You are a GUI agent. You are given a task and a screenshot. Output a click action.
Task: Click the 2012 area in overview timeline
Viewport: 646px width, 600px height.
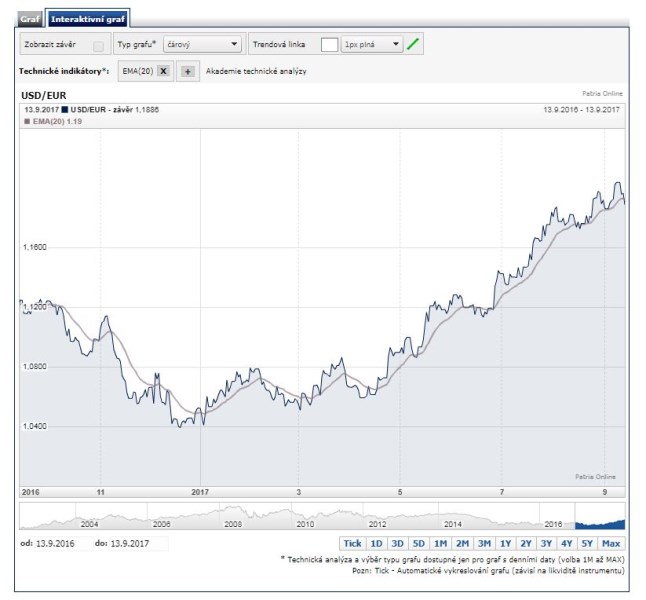[377, 524]
